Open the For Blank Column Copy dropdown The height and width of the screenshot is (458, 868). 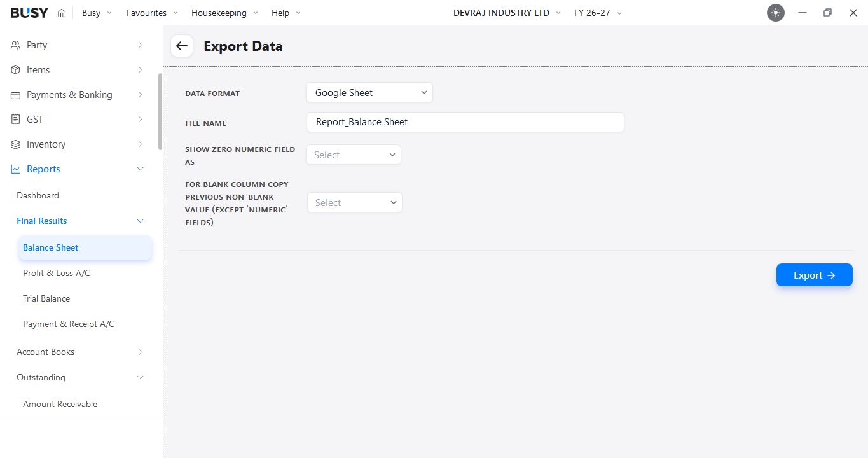tap(355, 203)
